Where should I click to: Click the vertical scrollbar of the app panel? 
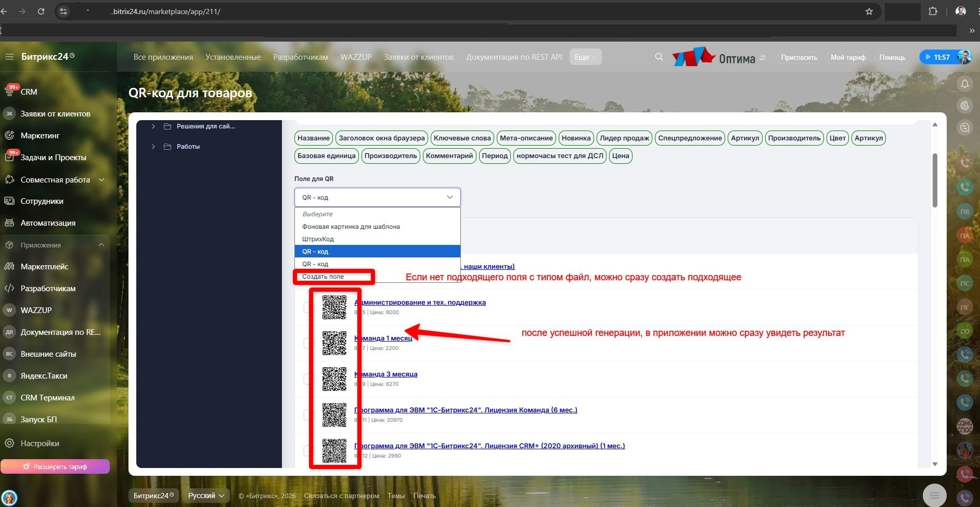pos(934,180)
